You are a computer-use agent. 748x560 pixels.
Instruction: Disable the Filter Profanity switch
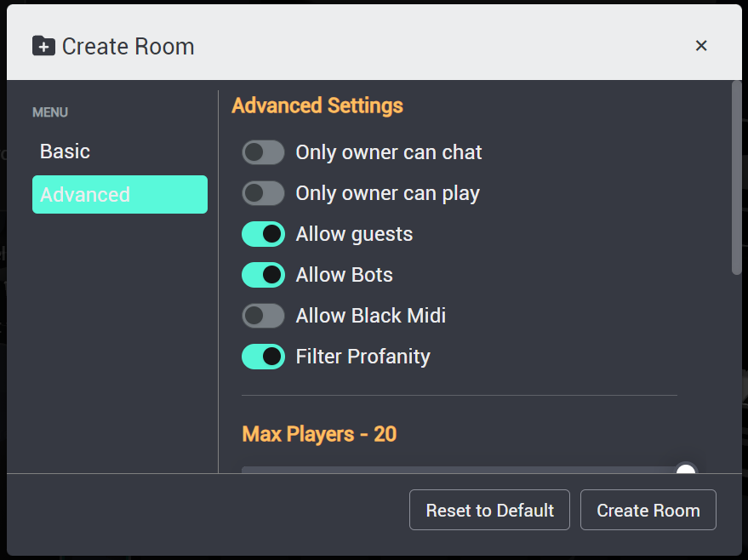tap(263, 357)
